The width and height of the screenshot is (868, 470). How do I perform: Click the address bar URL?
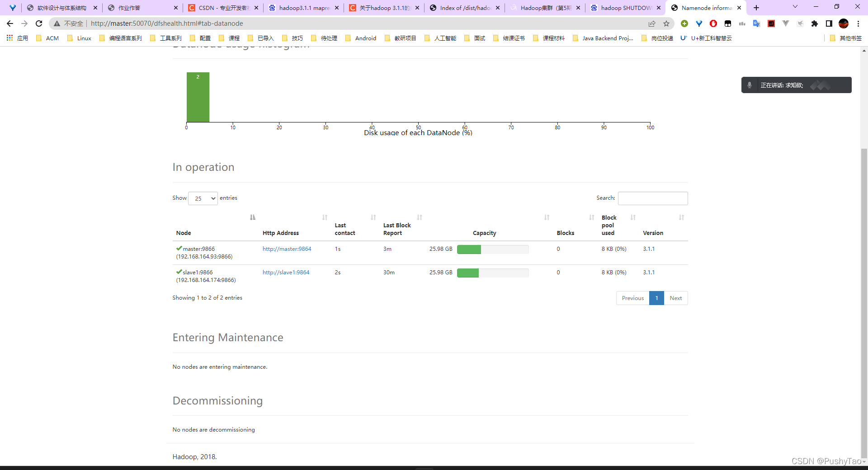[167, 23]
